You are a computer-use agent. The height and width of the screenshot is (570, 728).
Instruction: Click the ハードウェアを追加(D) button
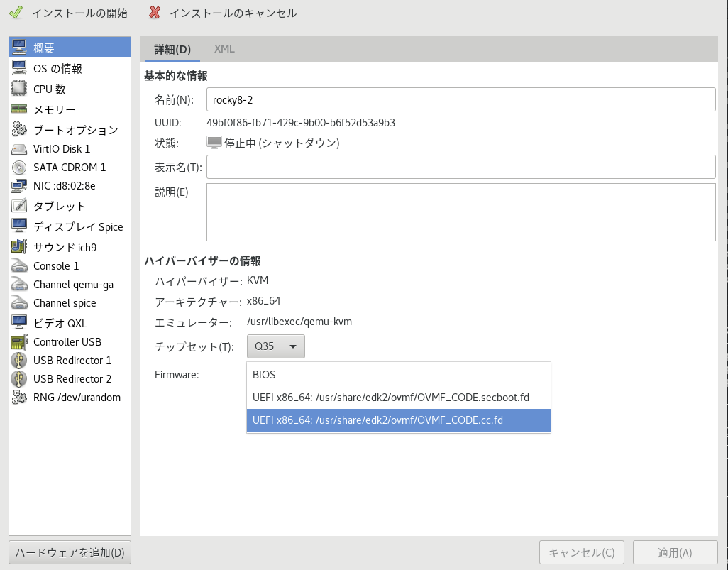tap(70, 552)
